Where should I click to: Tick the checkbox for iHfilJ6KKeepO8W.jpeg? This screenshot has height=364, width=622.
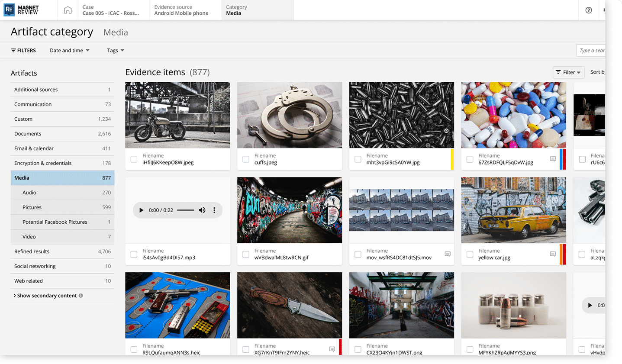coord(134,159)
